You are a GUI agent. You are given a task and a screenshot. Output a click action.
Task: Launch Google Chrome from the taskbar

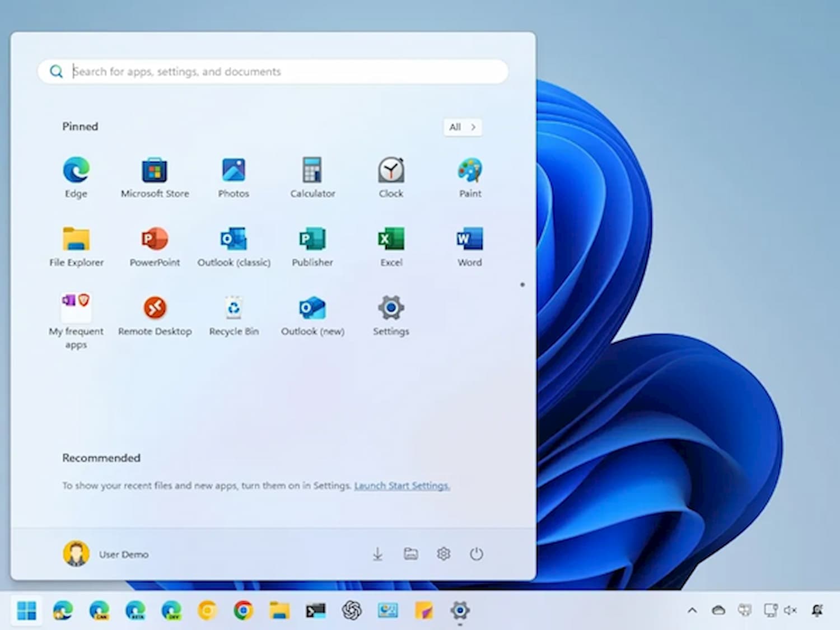243,611
